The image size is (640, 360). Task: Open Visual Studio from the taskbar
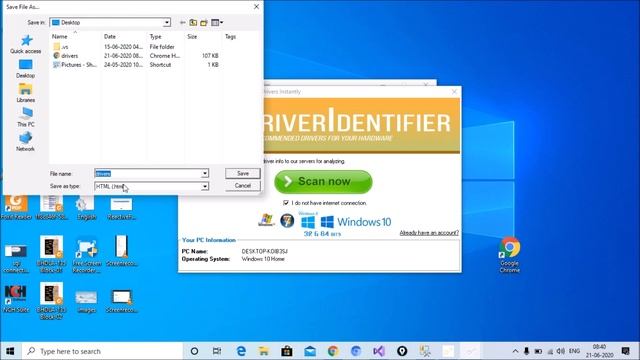pos(379,351)
